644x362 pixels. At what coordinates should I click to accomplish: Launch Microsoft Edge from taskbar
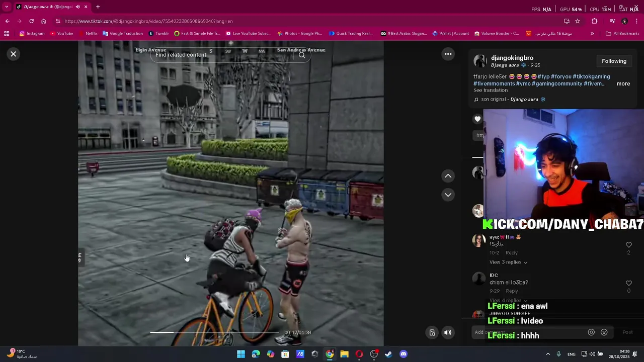[x=256, y=354]
